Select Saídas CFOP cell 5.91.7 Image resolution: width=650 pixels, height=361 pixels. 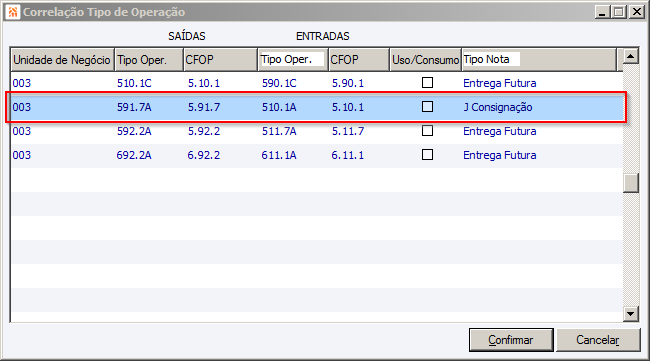[x=204, y=107]
